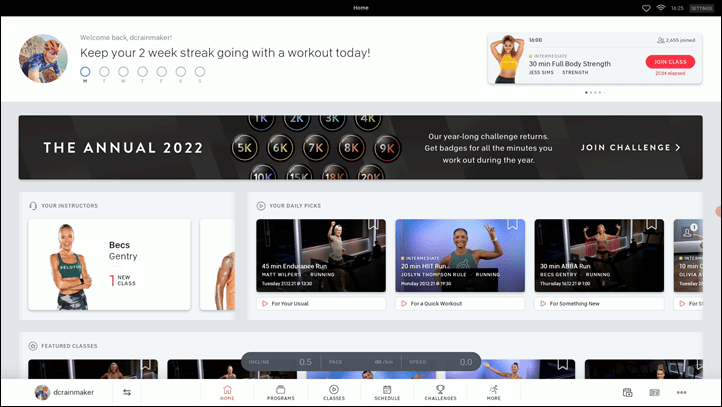Open the 30 min ABBA Run thumbnail

tap(599, 256)
